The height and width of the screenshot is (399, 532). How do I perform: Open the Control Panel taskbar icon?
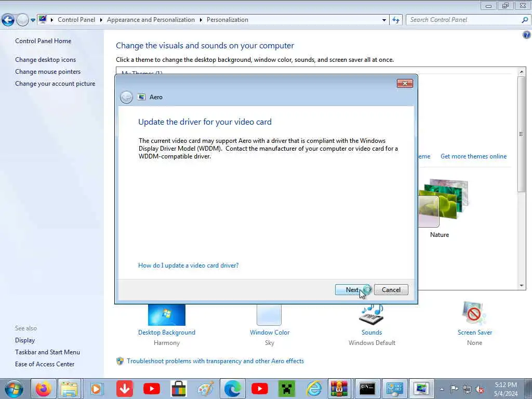click(395, 389)
